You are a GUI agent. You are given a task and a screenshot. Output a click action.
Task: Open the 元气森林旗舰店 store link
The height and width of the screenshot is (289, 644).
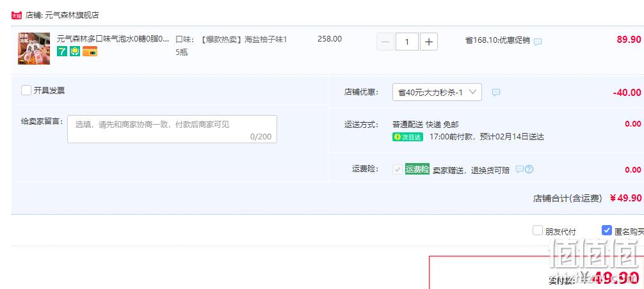tap(72, 15)
